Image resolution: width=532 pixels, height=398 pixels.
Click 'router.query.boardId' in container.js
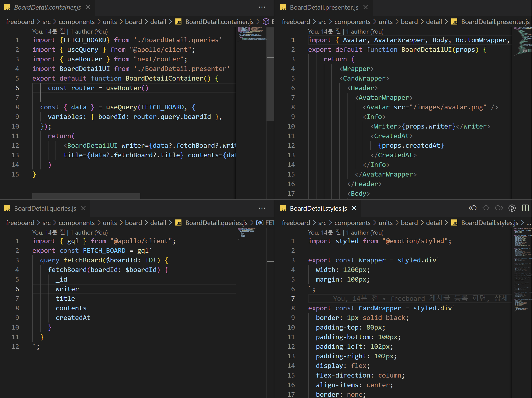point(172,117)
